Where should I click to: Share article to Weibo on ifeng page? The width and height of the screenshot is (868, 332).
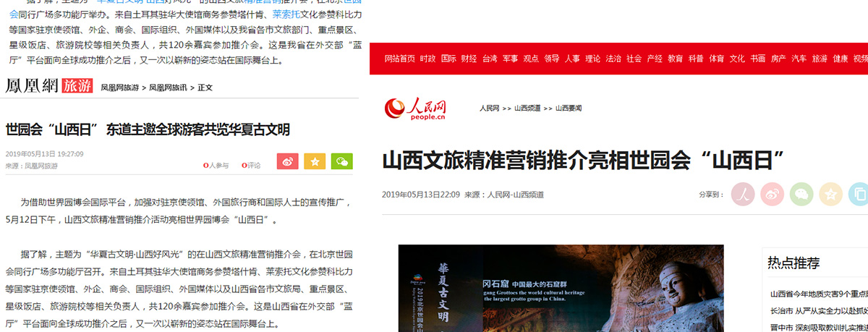tap(287, 162)
